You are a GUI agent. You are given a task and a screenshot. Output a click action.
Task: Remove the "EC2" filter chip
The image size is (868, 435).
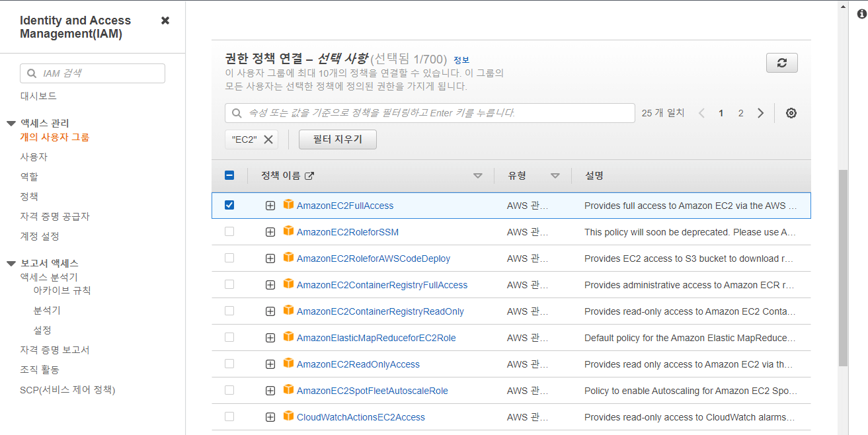[x=268, y=139]
